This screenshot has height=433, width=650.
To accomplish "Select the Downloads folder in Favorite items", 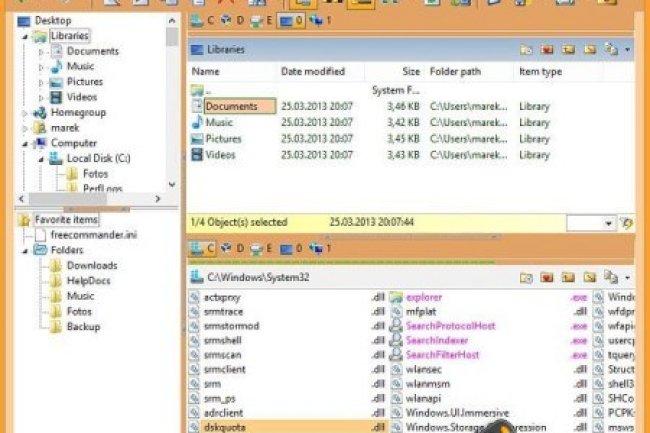I will 91,265.
